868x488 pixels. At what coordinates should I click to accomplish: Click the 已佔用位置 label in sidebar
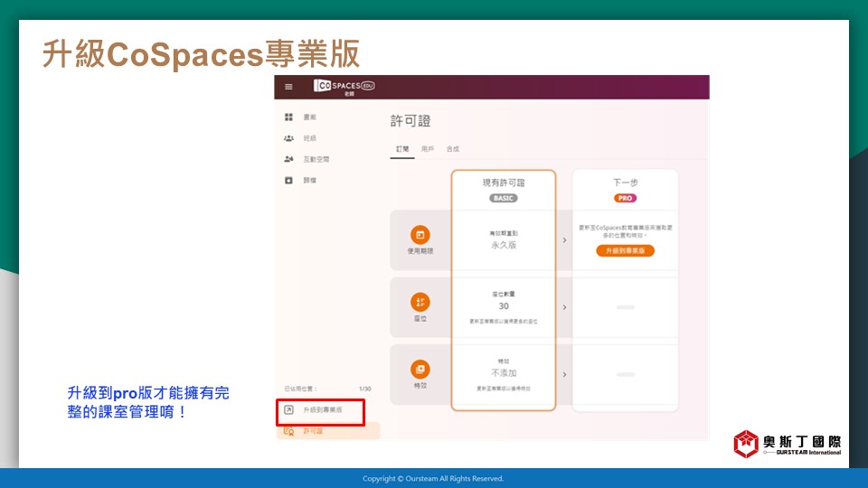pyautogui.click(x=300, y=389)
